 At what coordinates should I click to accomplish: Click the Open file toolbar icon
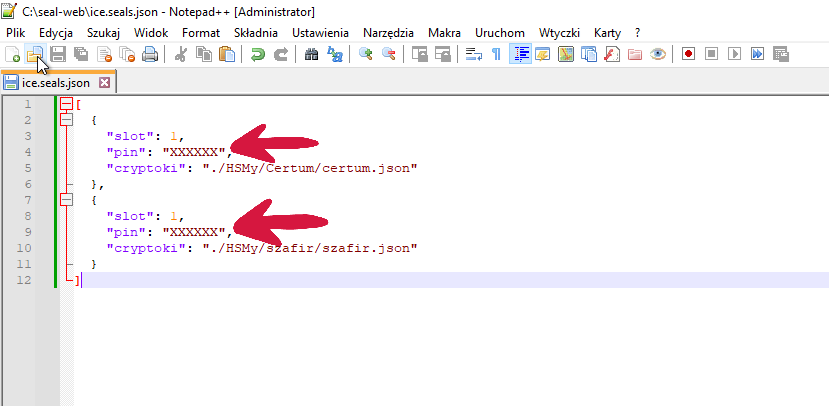point(35,55)
